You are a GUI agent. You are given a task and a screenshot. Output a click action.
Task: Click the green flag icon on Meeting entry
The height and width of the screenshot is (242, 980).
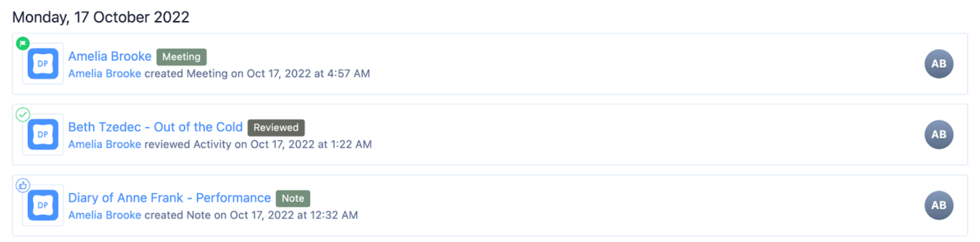[x=23, y=43]
